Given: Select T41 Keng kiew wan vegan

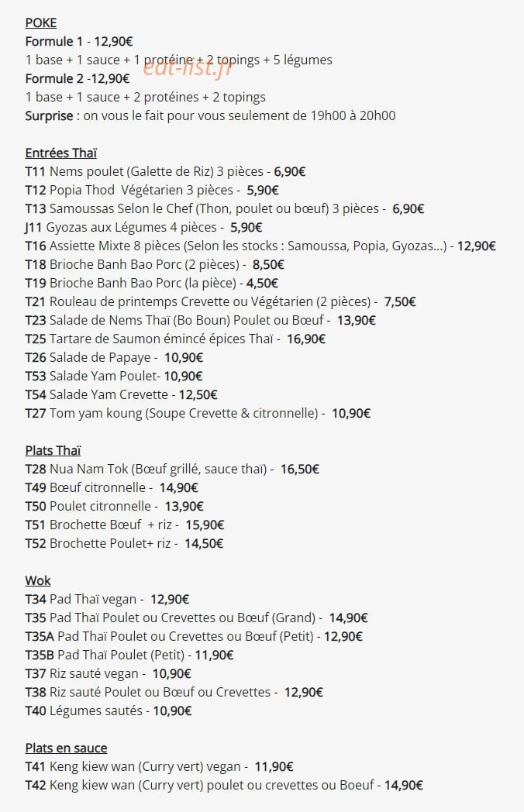Looking at the screenshot, I should 160,767.
